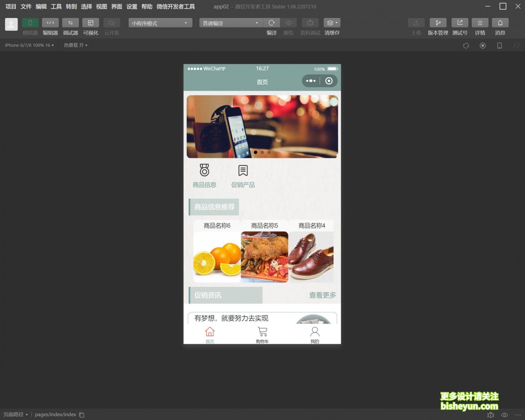Click the mini program three-dots capsule button
Image resolution: width=525 pixels, height=420 pixels.
[x=311, y=81]
